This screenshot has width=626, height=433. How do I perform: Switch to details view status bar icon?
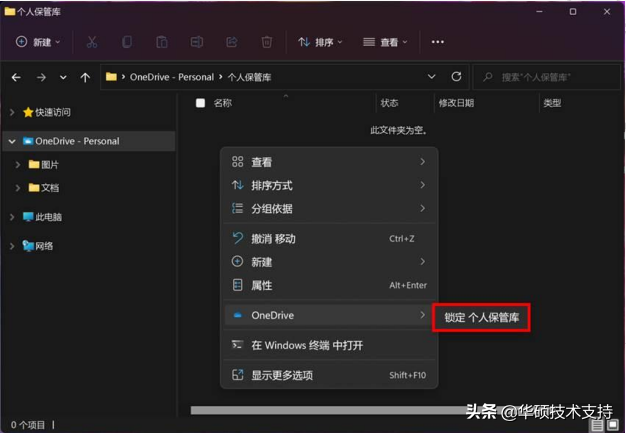point(597,425)
